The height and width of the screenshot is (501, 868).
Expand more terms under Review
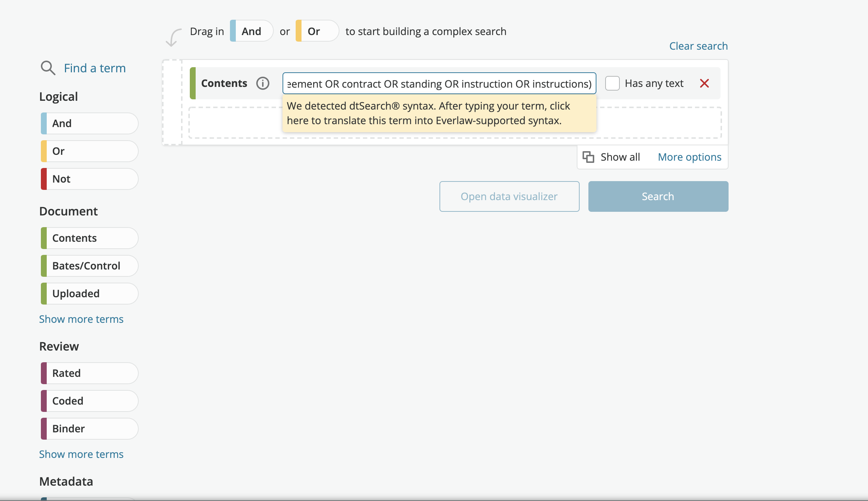[x=81, y=454]
